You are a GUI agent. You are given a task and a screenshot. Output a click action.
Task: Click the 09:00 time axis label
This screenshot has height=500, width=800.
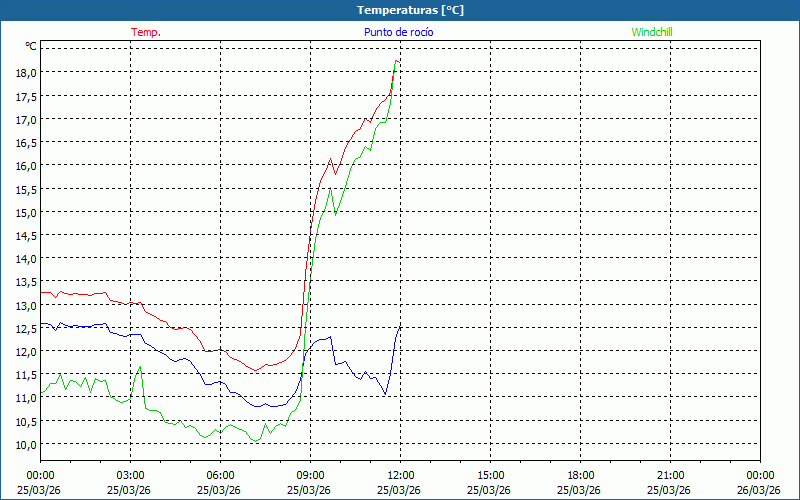[310, 475]
